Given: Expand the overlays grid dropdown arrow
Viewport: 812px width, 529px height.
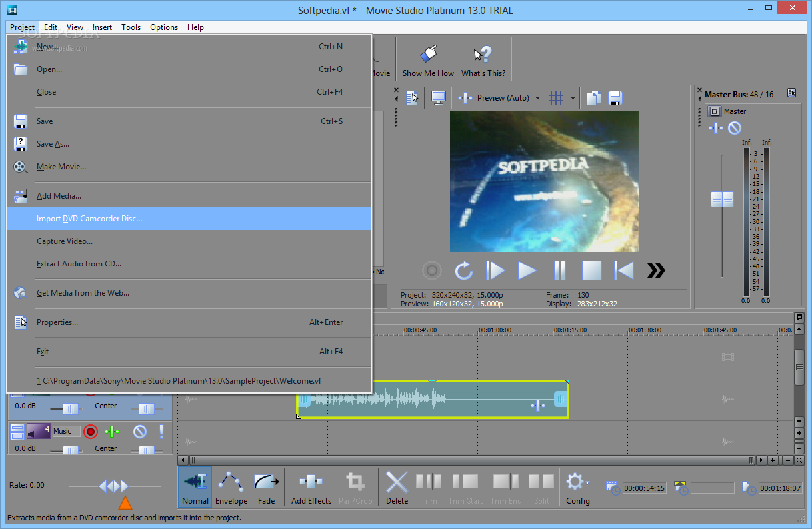Looking at the screenshot, I should click(573, 98).
